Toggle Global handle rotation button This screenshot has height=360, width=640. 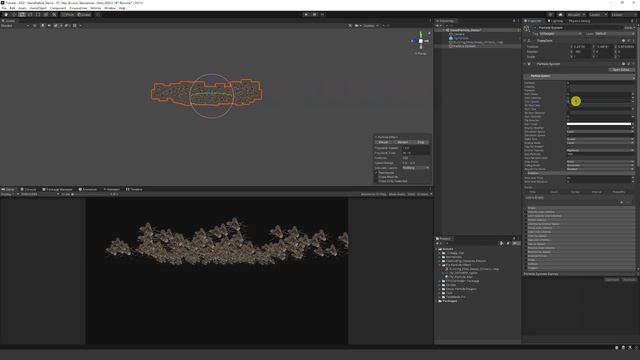pos(84,15)
